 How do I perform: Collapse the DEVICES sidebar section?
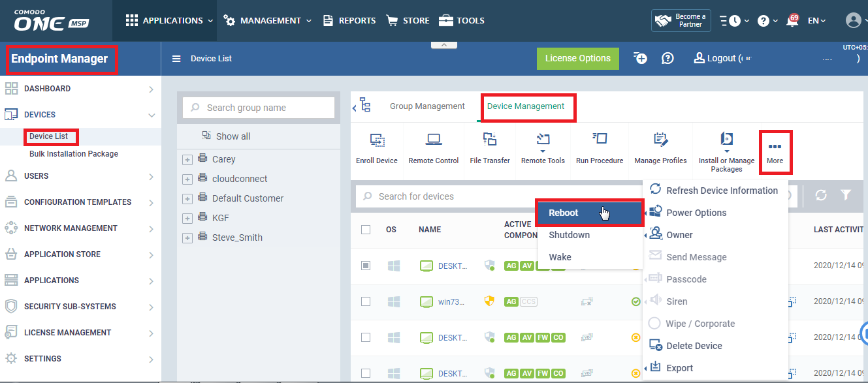click(151, 115)
